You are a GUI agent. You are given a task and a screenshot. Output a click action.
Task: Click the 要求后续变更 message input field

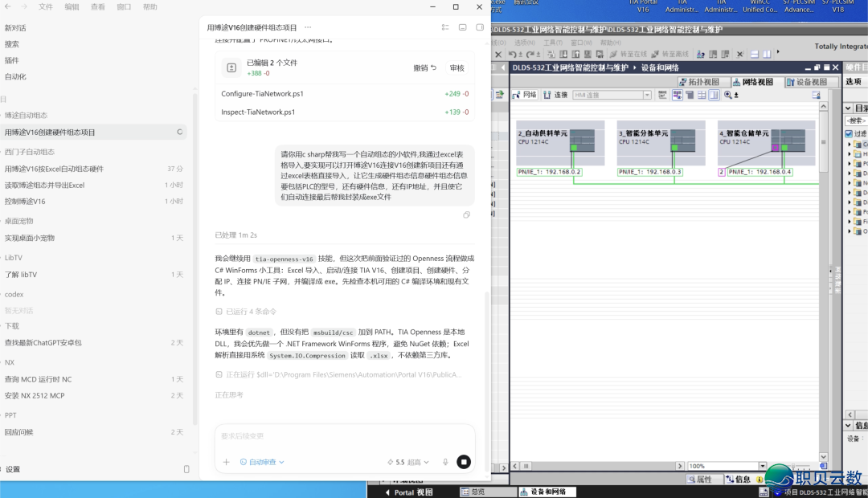[344, 436]
